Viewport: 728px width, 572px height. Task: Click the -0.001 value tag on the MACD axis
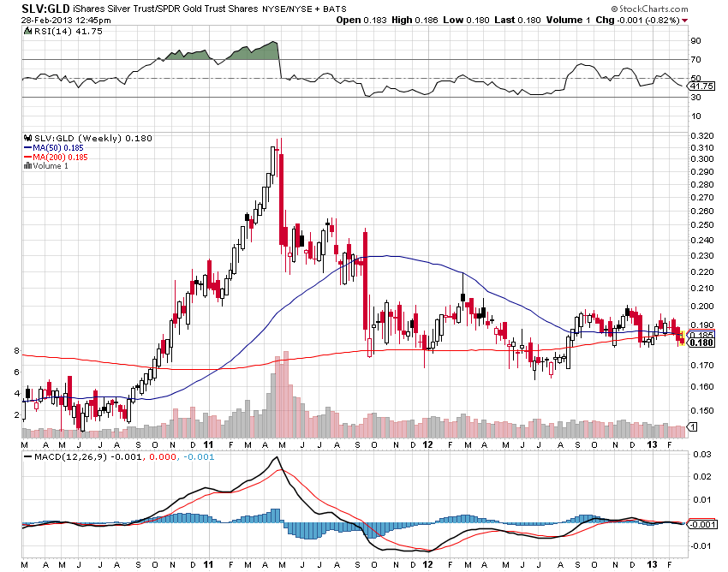click(x=701, y=524)
